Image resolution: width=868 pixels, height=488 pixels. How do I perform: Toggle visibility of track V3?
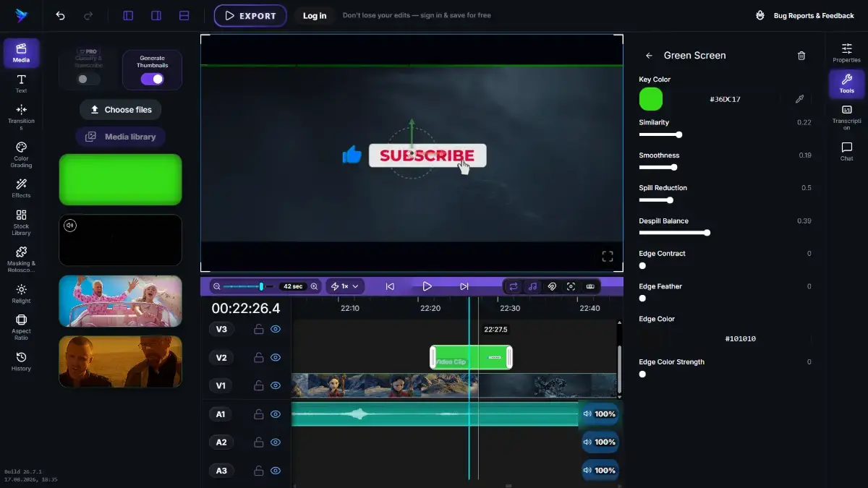pyautogui.click(x=276, y=329)
